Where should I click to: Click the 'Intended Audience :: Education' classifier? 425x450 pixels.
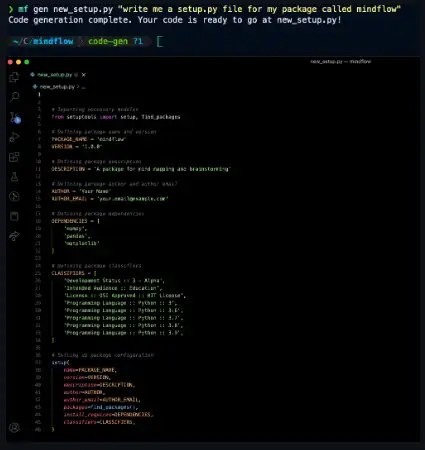[113, 288]
